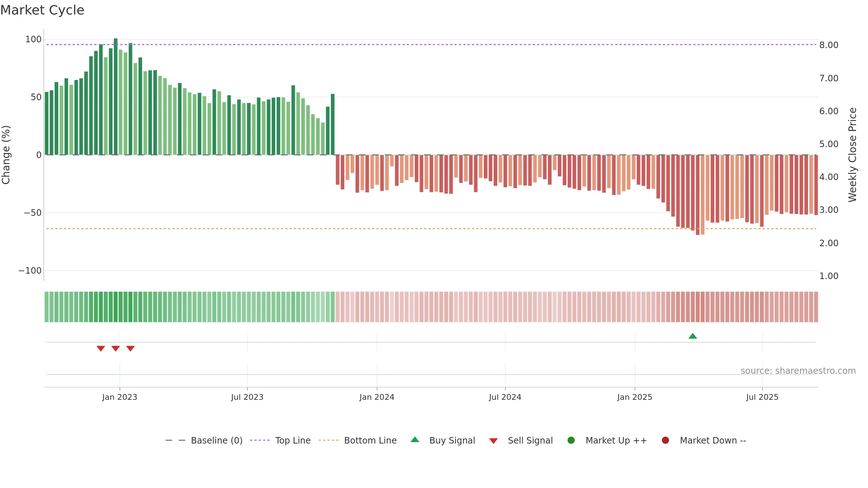Click the Jan 2025 axis label

[x=635, y=397]
